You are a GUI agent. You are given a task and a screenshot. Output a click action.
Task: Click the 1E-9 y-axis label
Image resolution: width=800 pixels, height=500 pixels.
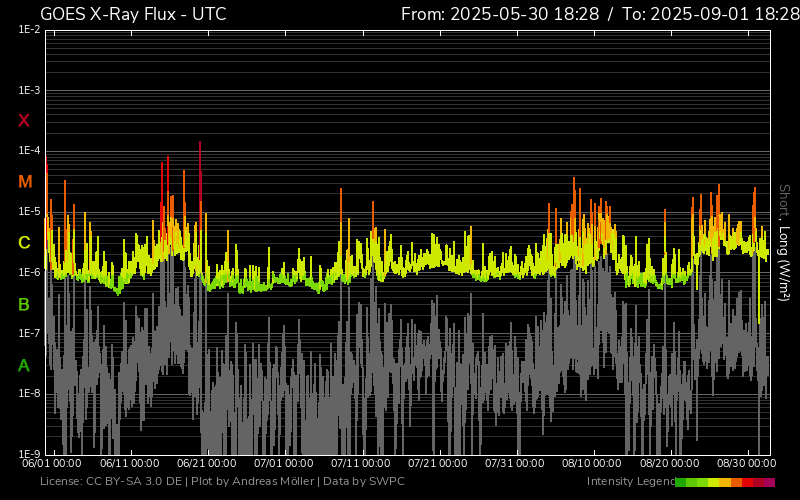point(29,454)
